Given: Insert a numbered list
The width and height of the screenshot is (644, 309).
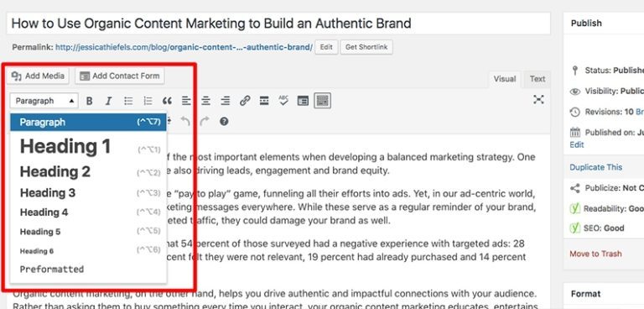Looking at the screenshot, I should pyautogui.click(x=148, y=101).
